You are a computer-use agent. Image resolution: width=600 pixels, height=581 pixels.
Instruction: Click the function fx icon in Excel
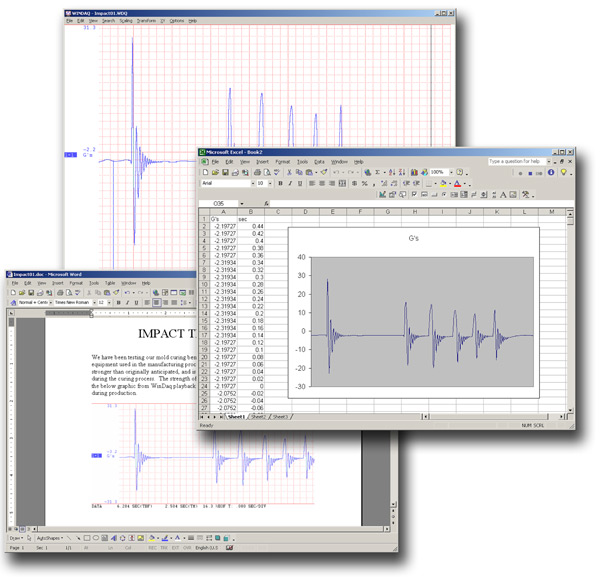click(x=266, y=203)
